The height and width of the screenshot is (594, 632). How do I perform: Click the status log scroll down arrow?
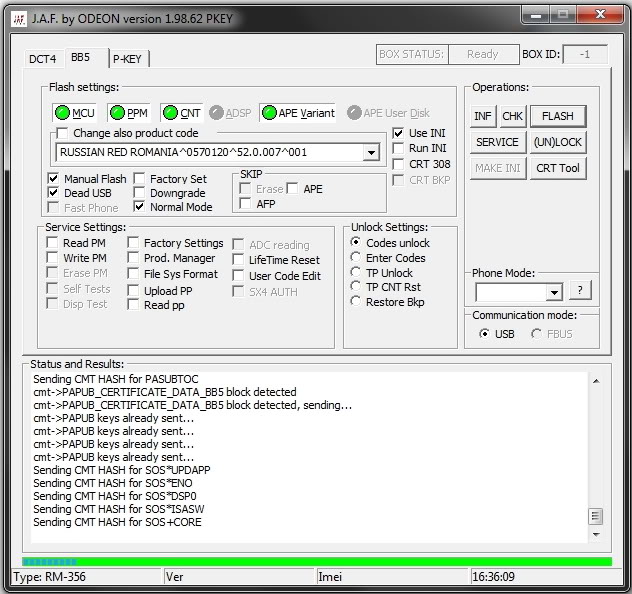(596, 535)
